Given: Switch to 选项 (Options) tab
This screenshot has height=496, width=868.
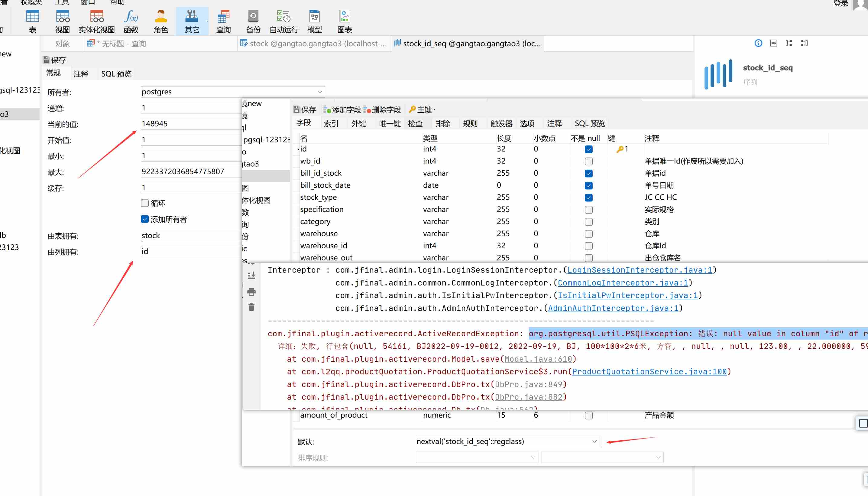Looking at the screenshot, I should tap(527, 123).
